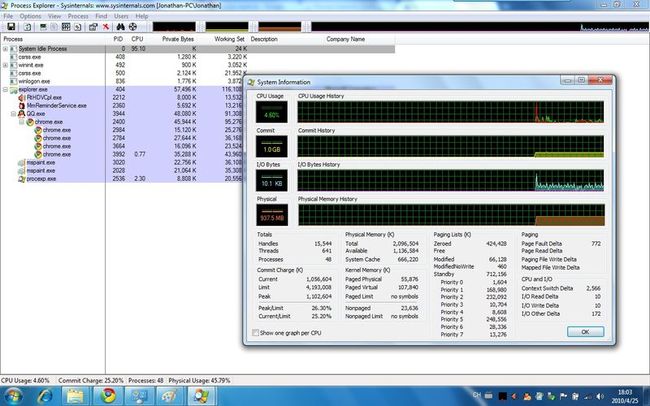
Task: Toggle the Show Lower Pane toolbar icon
Action: pos(66,27)
